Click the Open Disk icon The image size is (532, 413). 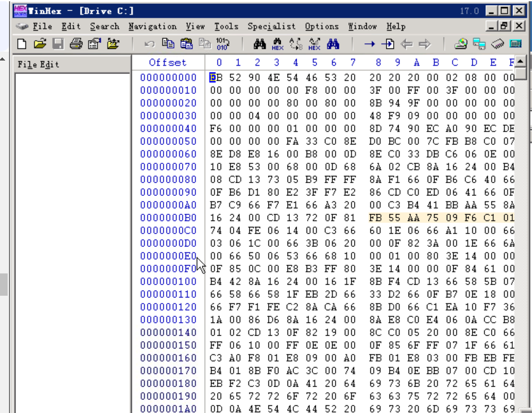coord(461,44)
